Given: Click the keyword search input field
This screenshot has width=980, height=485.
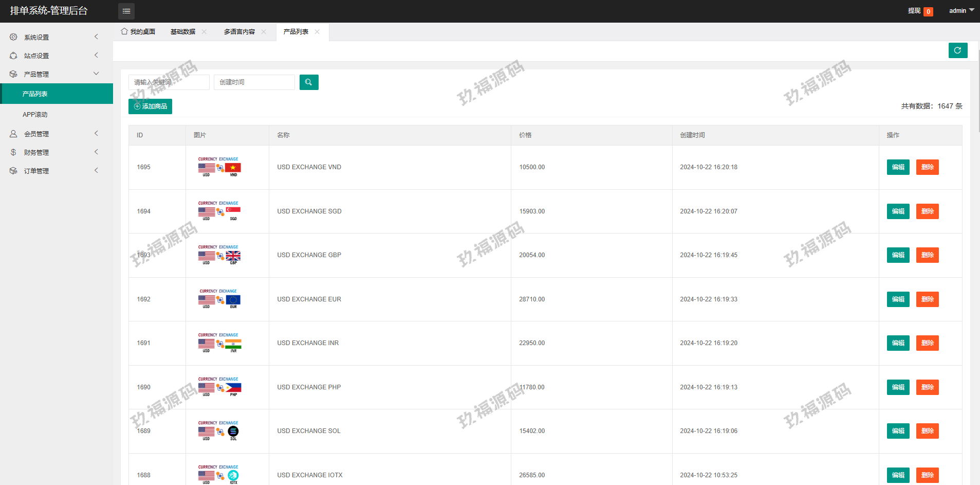Looking at the screenshot, I should (x=169, y=82).
